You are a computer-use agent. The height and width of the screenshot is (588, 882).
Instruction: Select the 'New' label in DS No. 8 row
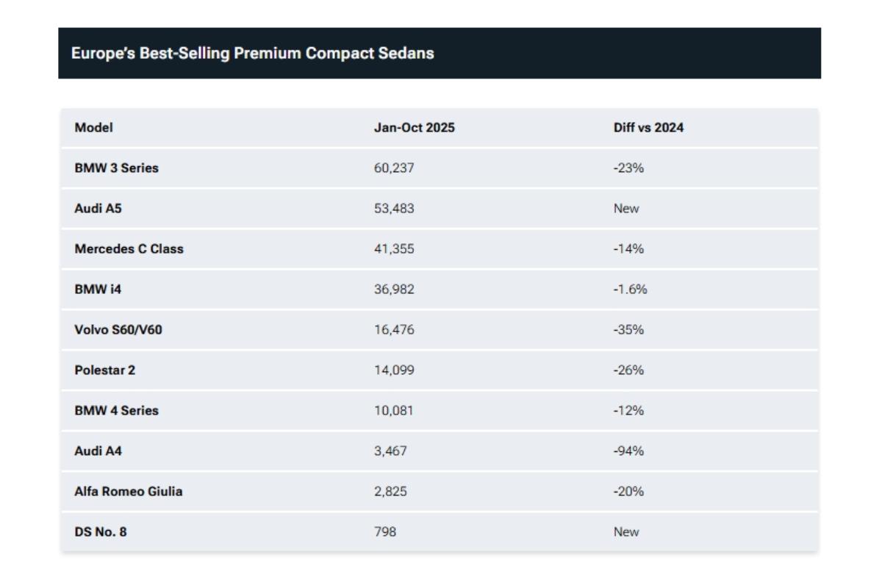pyautogui.click(x=626, y=532)
